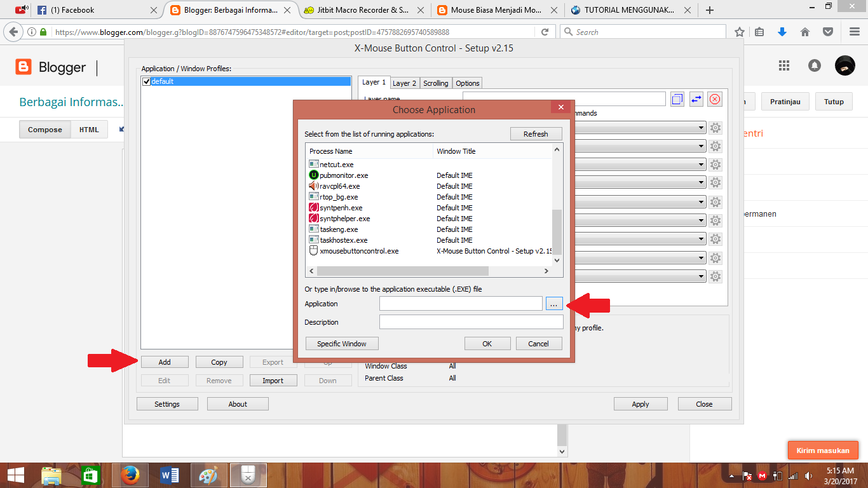Open the topmost command dropdown on the right
This screenshot has height=488, width=868.
tap(702, 127)
